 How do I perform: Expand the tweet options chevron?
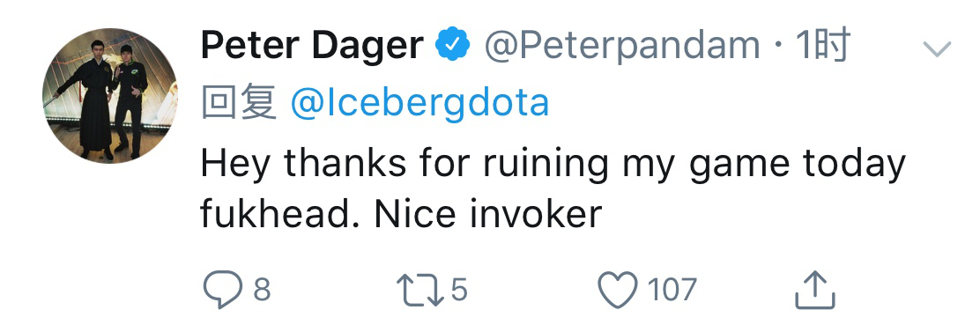pyautogui.click(x=937, y=48)
